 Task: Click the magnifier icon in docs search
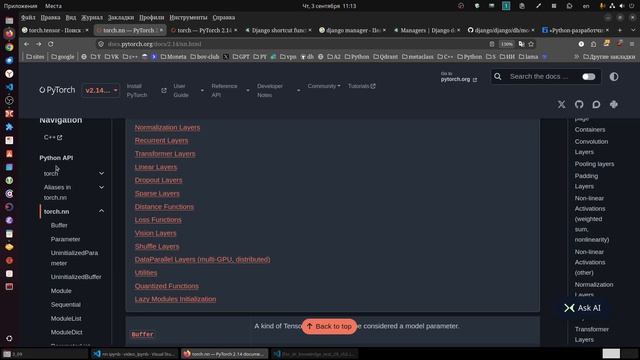pyautogui.click(x=498, y=76)
